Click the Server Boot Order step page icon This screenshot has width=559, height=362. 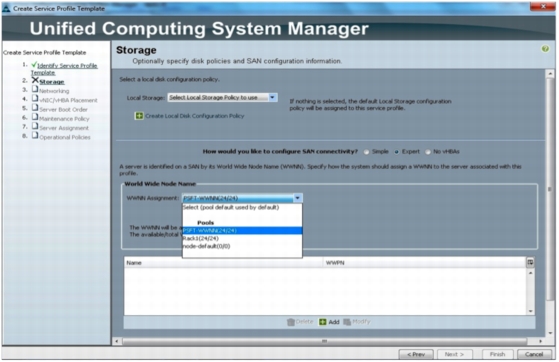[35, 108]
